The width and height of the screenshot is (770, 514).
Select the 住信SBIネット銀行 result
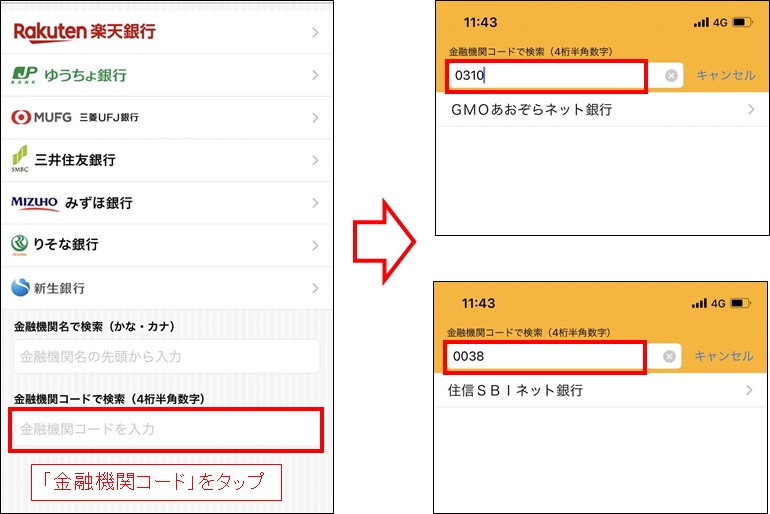click(x=600, y=390)
